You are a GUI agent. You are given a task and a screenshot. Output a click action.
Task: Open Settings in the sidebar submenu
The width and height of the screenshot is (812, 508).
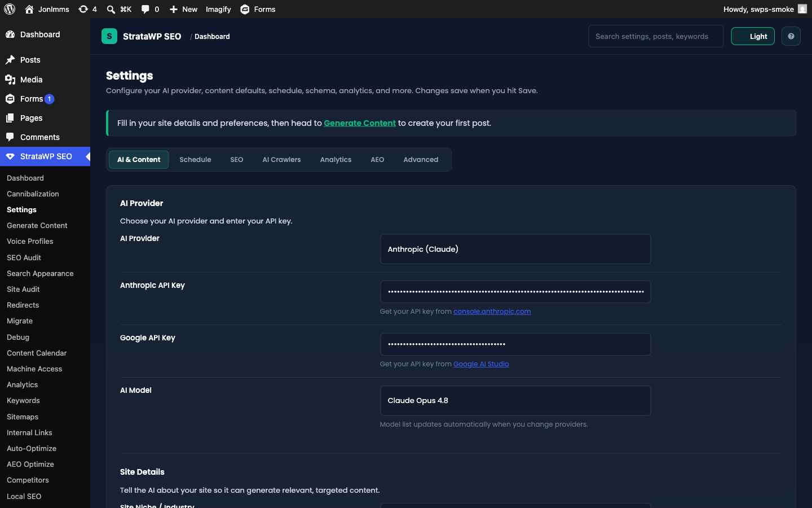tap(21, 209)
